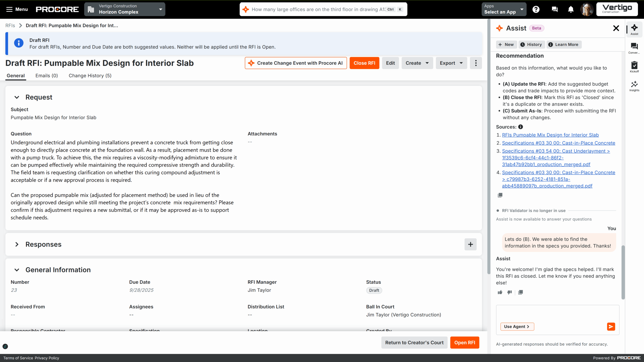Screen dimensions: 644x362
Task: Collapse the Request section
Action: pos(17,97)
